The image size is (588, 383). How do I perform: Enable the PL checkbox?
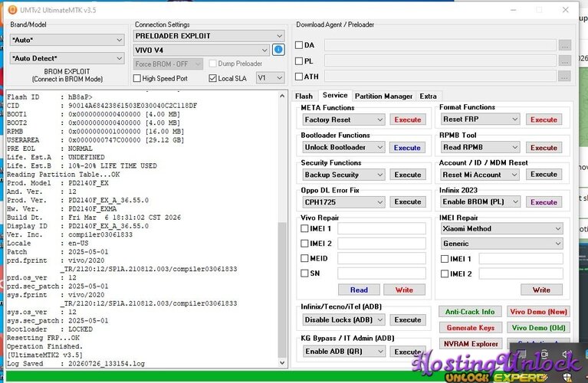click(x=299, y=61)
